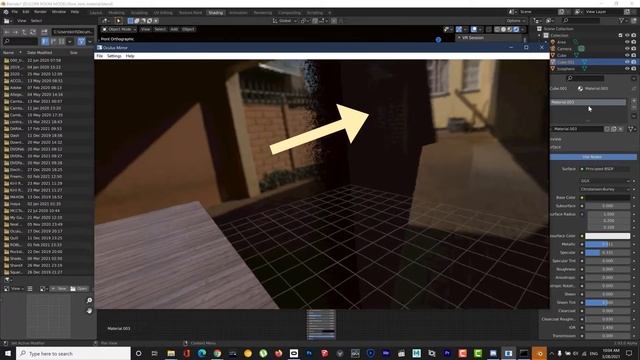Screen dimensions: 640x360
Task: Open Chrome from the taskbar
Action: pyautogui.click(x=217, y=353)
